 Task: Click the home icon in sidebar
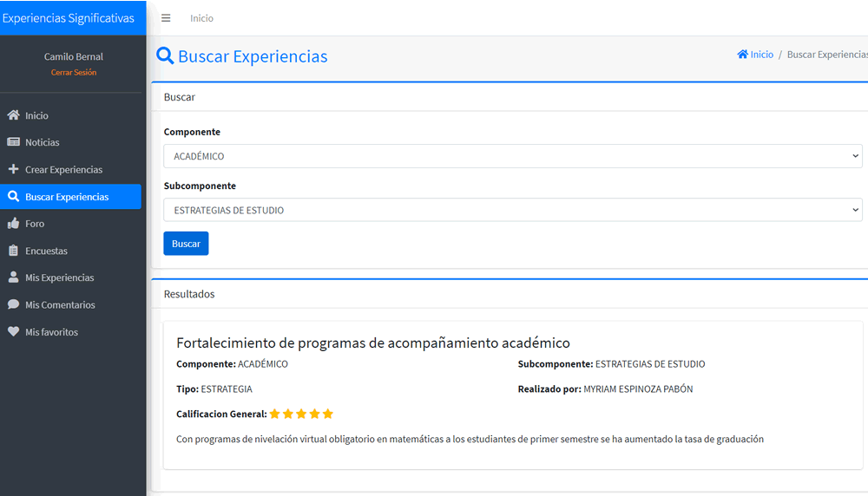click(13, 115)
